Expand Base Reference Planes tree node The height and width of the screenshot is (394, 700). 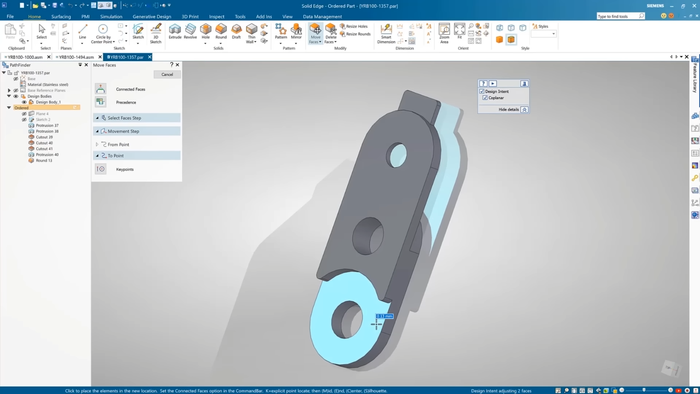click(9, 90)
